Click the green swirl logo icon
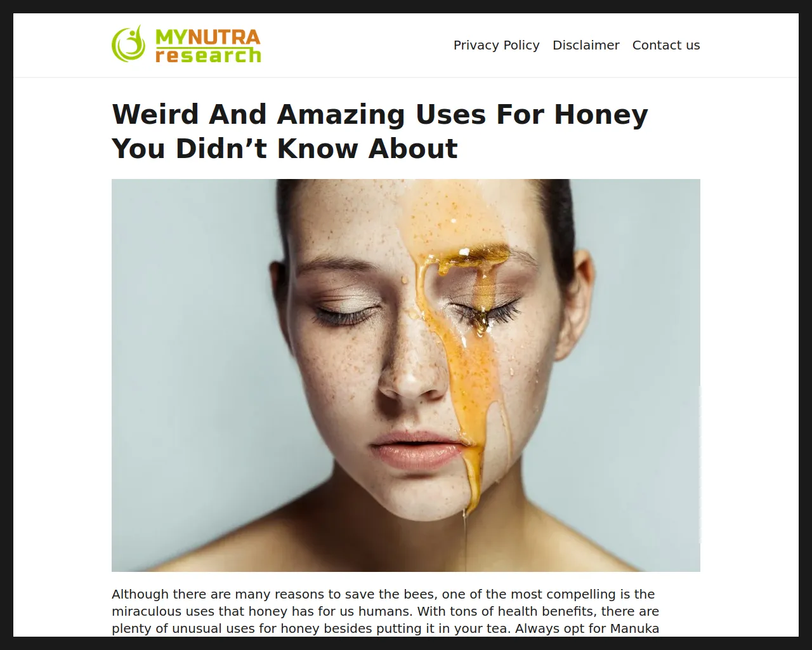This screenshot has width=812, height=650. point(129,44)
